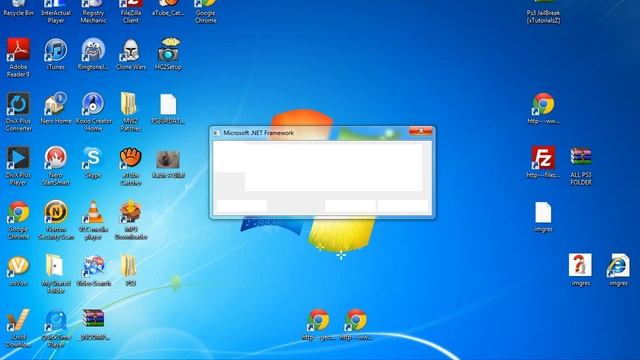Screen dimensions: 640x360
Task: Select the MW2 Patches folder
Action: pos(130,104)
